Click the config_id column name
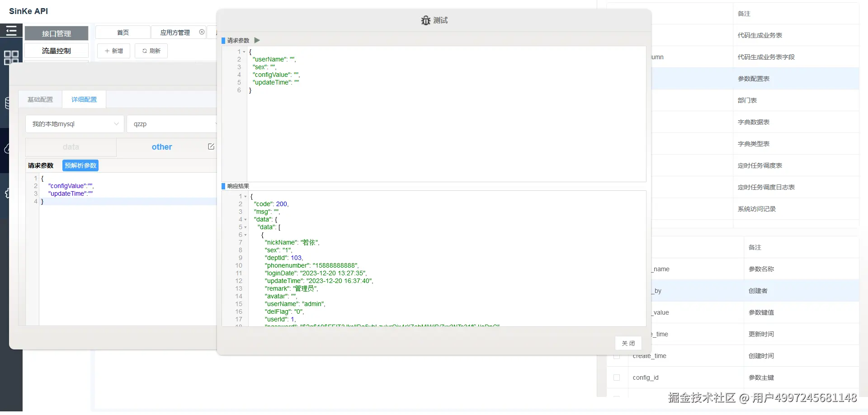This screenshot has height=415, width=868. 646,377
